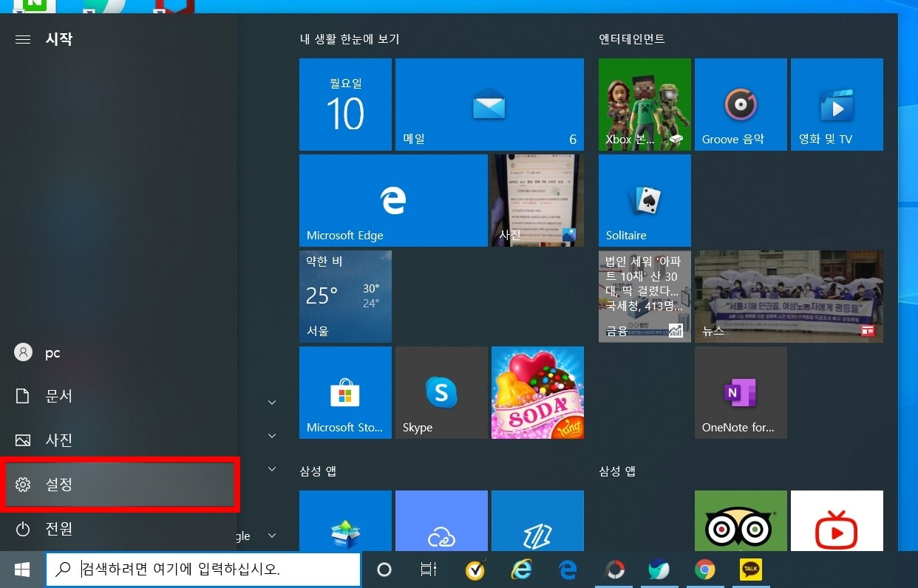The image size is (918, 588).
Task: Launch Internet Explorer from the taskbar
Action: (x=522, y=570)
